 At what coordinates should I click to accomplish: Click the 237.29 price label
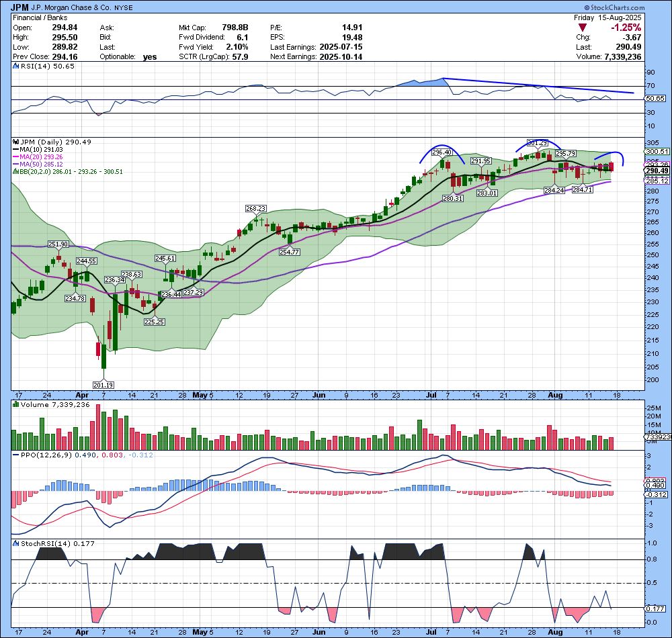tap(194, 292)
